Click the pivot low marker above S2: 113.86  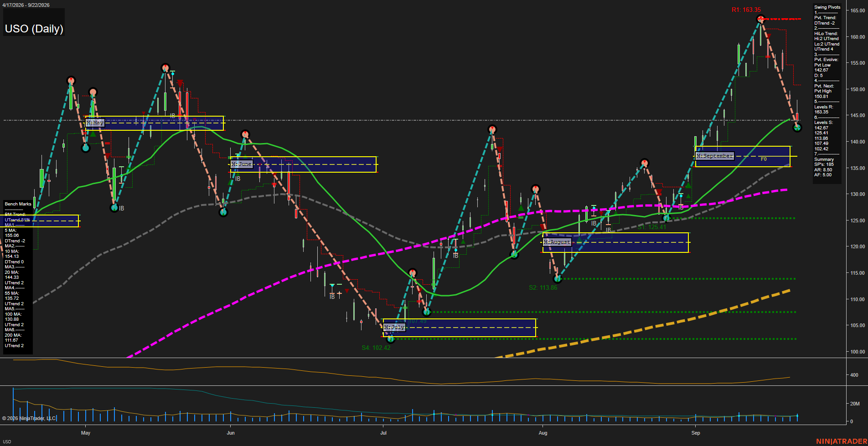[557, 278]
